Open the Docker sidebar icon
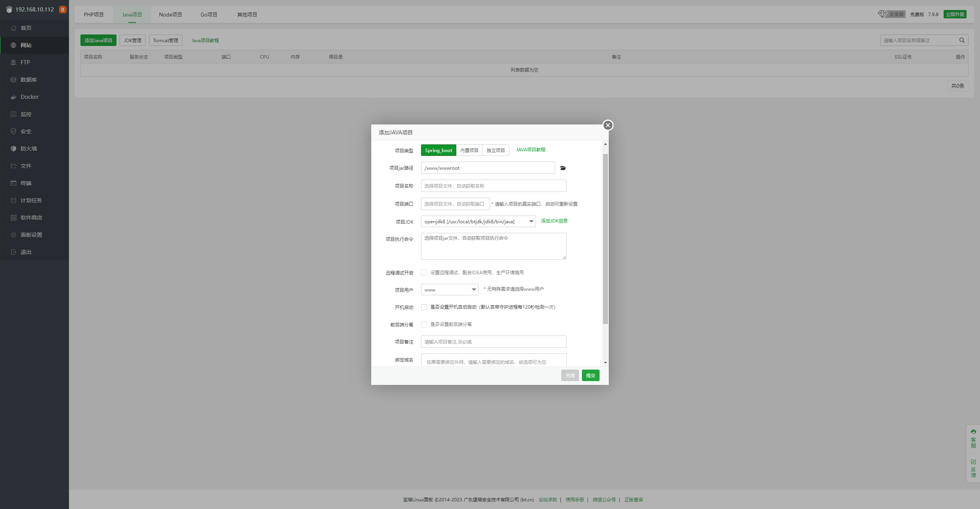980x509 pixels. [13, 97]
